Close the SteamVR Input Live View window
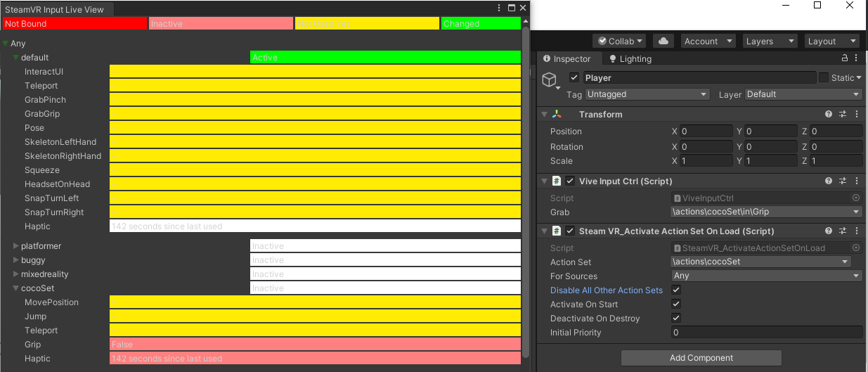Screen dimensions: 868x372 (x=522, y=8)
